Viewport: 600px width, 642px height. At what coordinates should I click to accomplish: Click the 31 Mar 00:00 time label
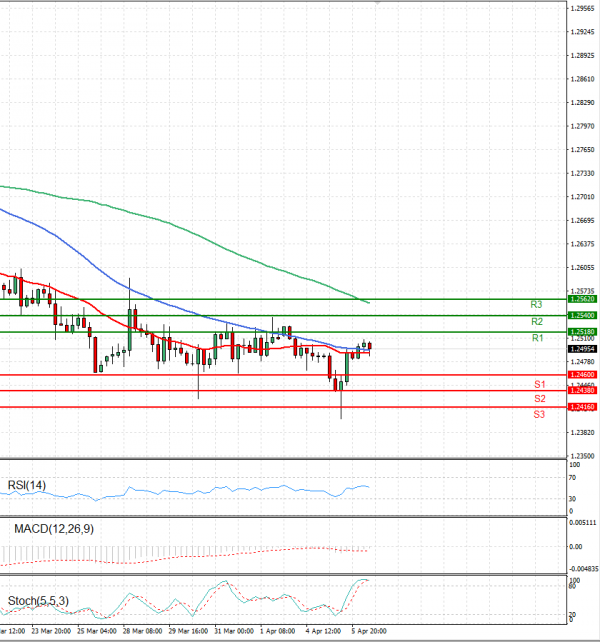pyautogui.click(x=234, y=631)
